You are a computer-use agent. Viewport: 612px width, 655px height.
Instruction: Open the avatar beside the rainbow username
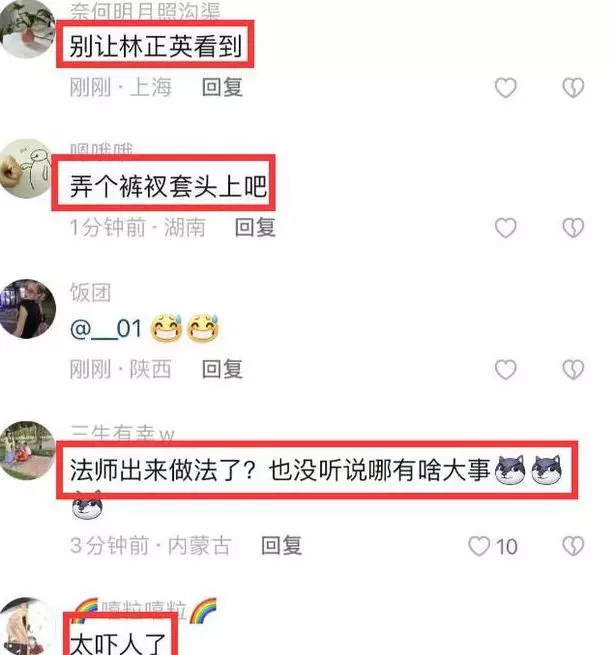[x=28, y=627]
